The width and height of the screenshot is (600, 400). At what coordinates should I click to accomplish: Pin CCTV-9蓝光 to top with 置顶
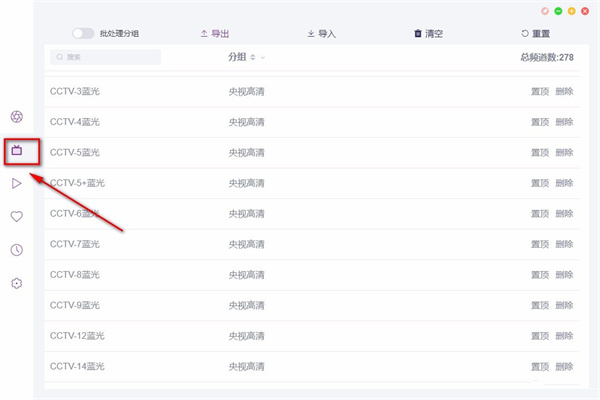tap(539, 305)
